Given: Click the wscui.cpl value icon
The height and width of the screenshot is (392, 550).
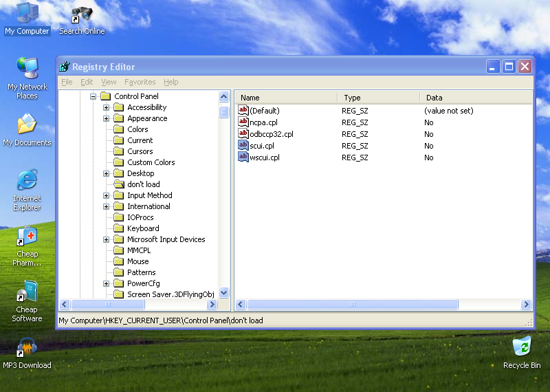Looking at the screenshot, I should (243, 157).
